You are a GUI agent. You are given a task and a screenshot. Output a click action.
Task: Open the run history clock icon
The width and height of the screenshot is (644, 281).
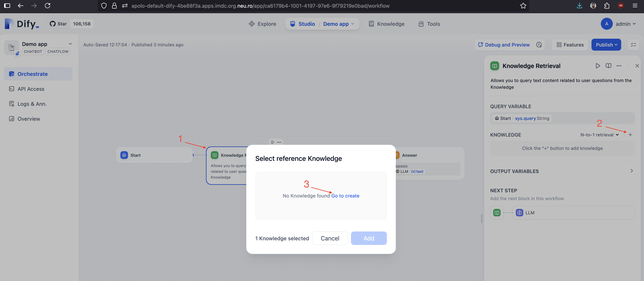pyautogui.click(x=539, y=45)
